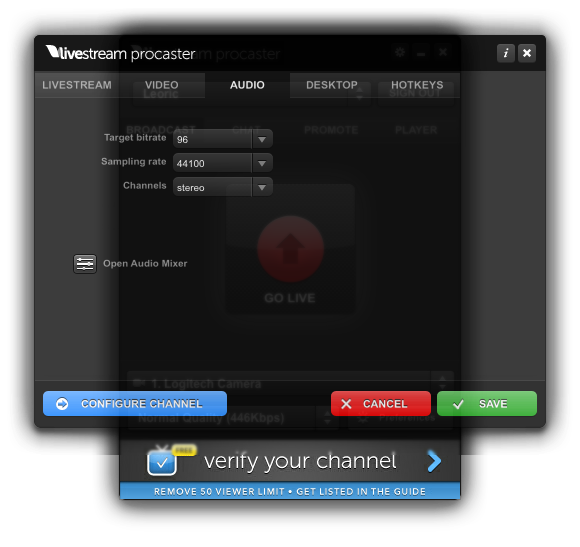This screenshot has width=580, height=547.
Task: Click the SAVE button text
Action: 493,404
